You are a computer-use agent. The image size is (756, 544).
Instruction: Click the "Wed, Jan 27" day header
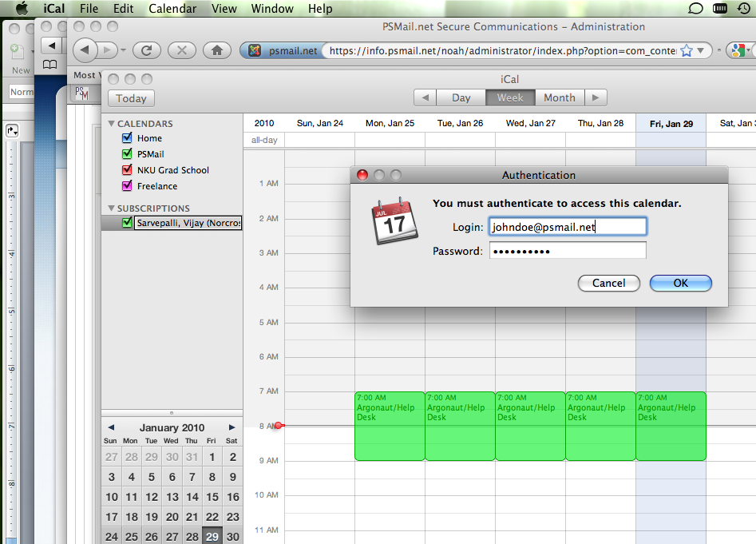(x=530, y=123)
